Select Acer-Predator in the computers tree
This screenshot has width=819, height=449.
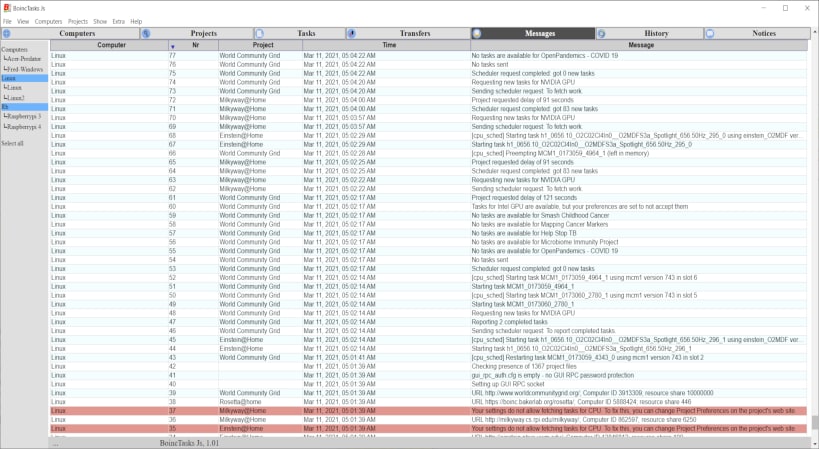pyautogui.click(x=24, y=59)
